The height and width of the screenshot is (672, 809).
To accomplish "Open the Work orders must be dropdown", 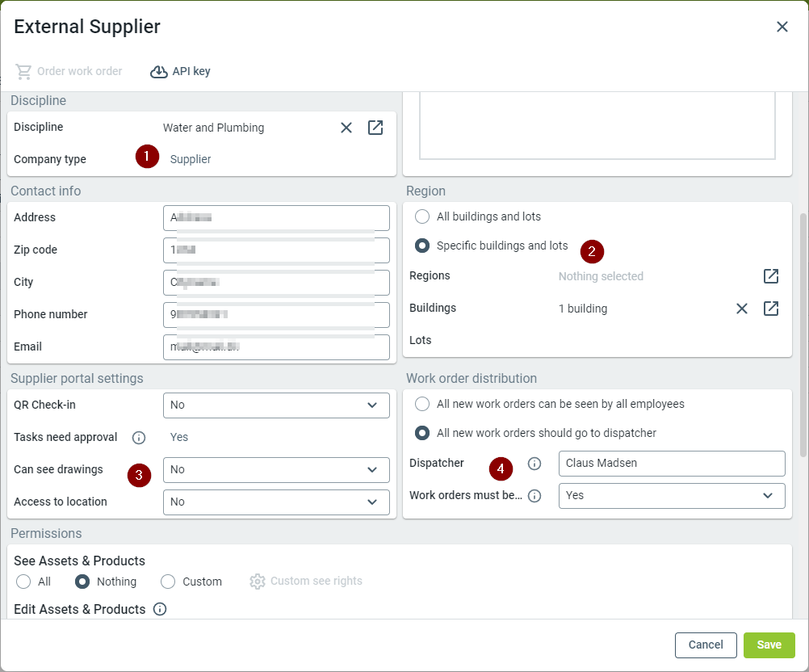I will click(x=671, y=496).
